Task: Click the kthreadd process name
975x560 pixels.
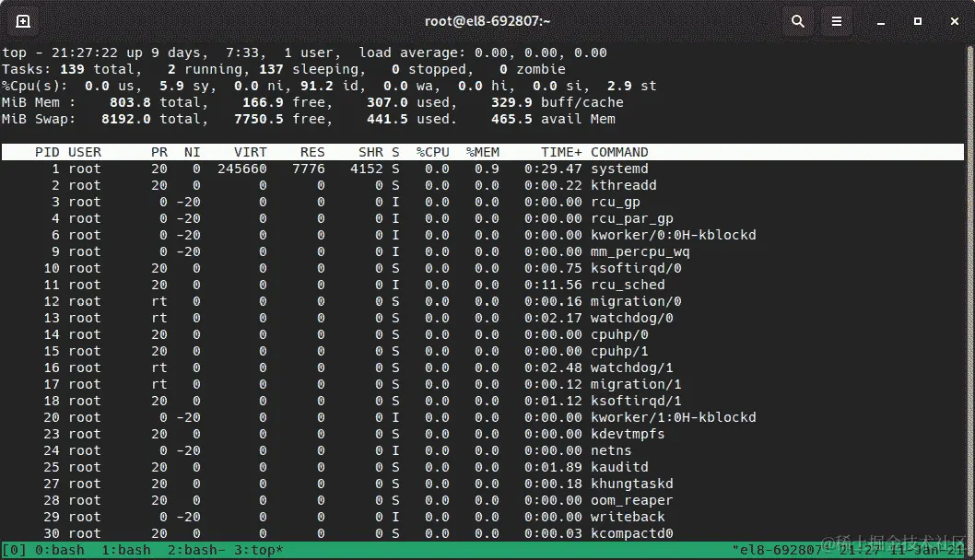Action: click(624, 185)
